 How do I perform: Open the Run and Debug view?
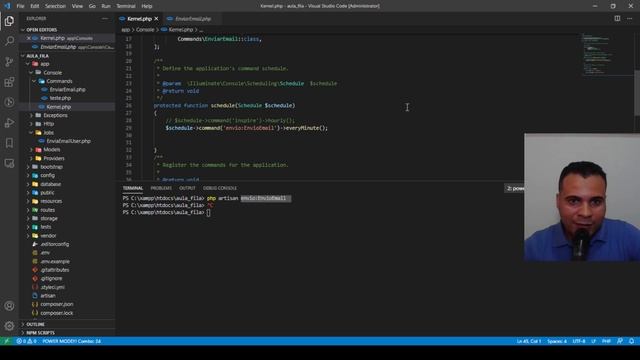(x=9, y=122)
